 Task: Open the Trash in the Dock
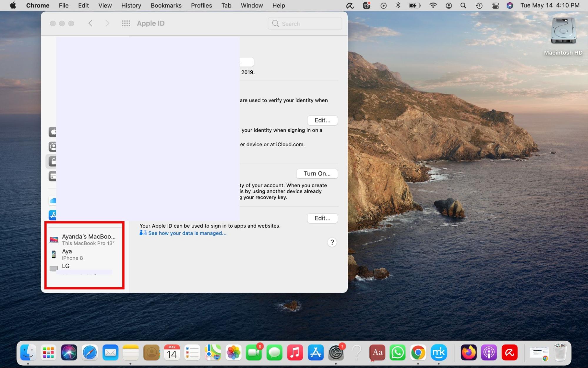[560, 352]
